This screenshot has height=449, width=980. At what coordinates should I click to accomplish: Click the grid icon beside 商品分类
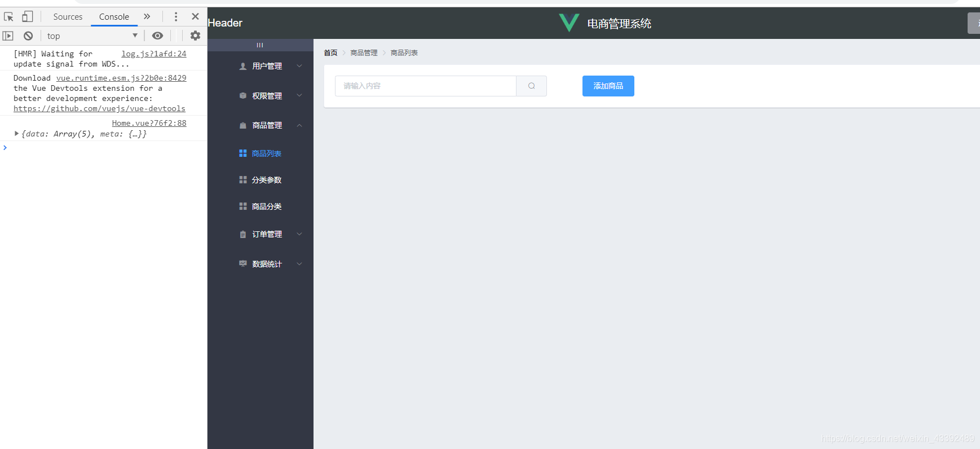coord(243,206)
